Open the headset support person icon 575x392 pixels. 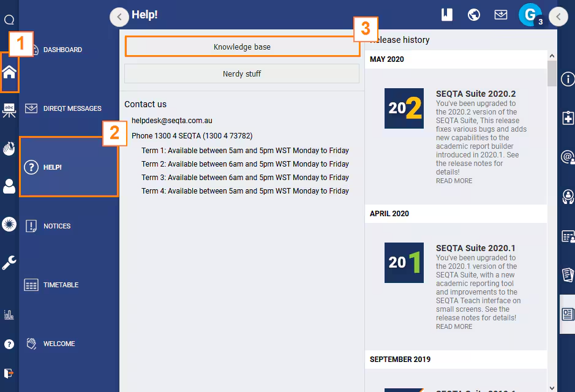tap(568, 197)
